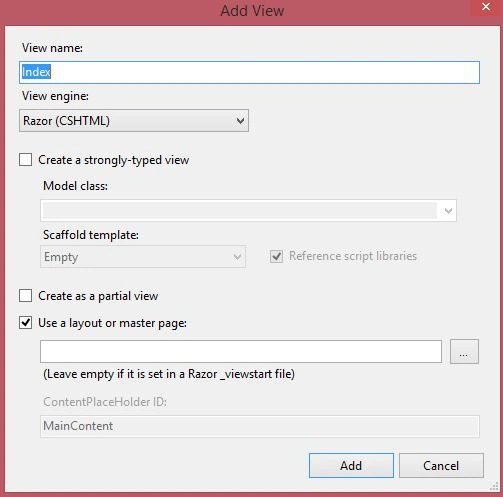
Task: Enable Create a strongly-typed view checkbox
Action: (x=26, y=160)
